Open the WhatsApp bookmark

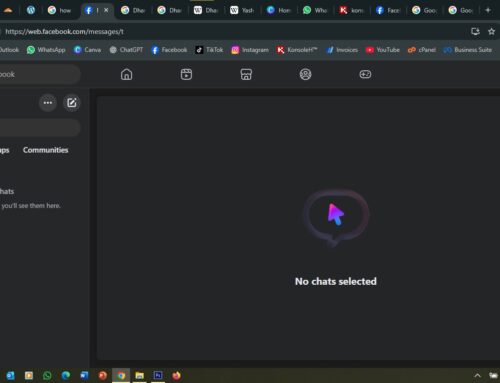[x=46, y=50]
